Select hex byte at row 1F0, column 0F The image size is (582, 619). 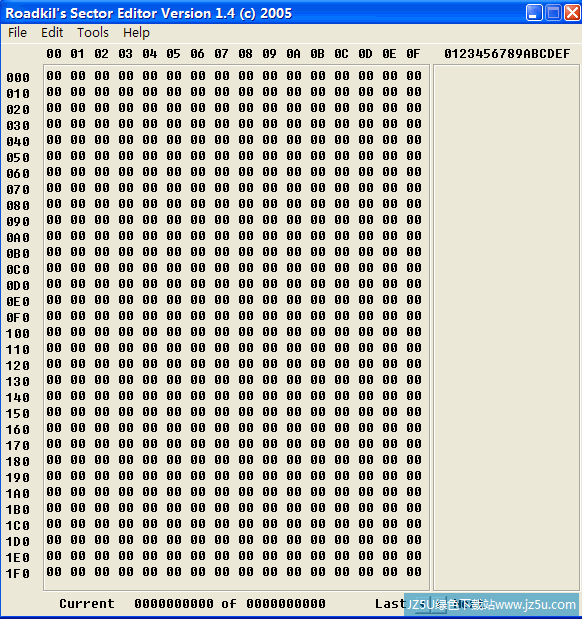(414, 572)
